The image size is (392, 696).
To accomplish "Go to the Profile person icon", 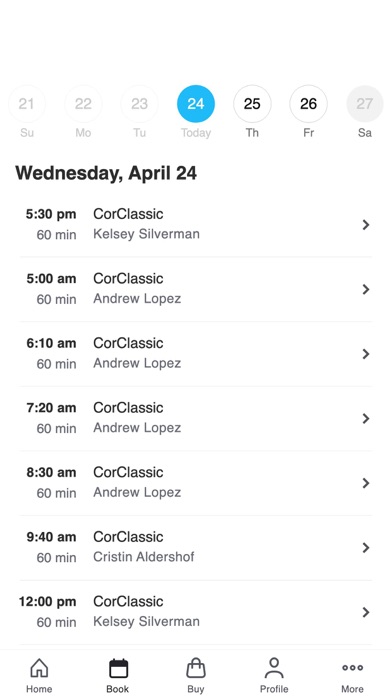I will click(274, 668).
